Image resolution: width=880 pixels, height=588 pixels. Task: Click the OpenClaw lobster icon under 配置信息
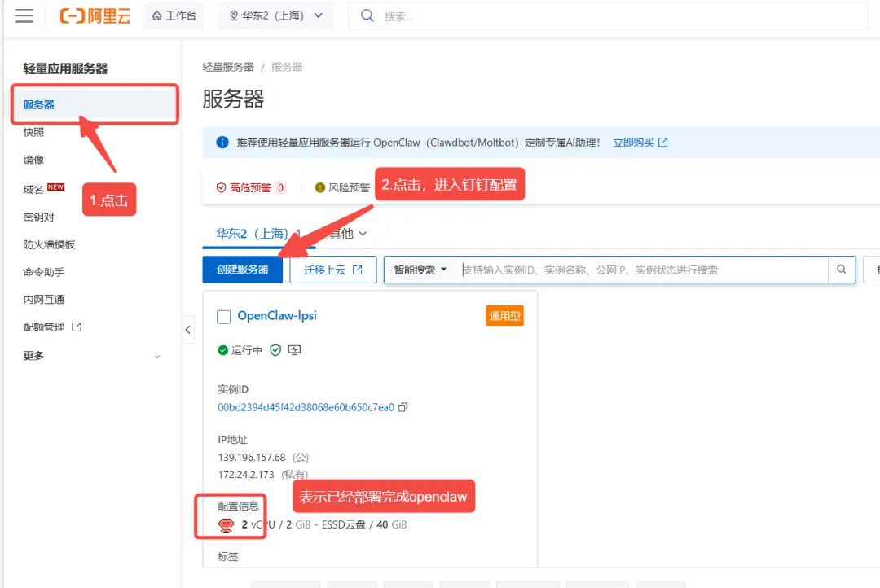tap(226, 525)
